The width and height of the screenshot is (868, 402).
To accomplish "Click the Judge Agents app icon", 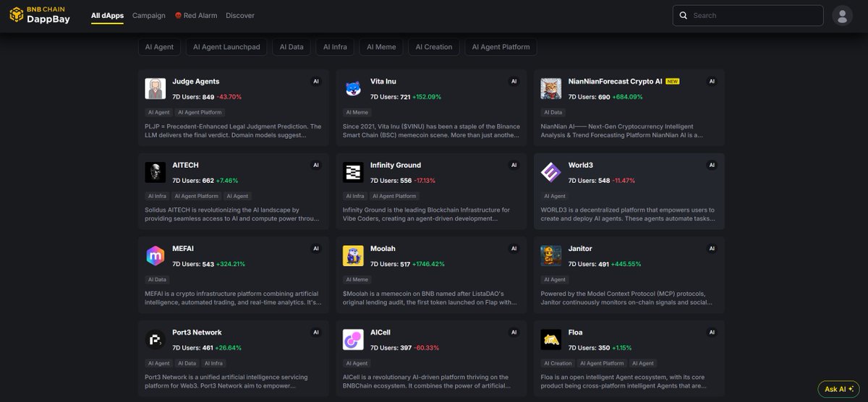I will coord(155,88).
